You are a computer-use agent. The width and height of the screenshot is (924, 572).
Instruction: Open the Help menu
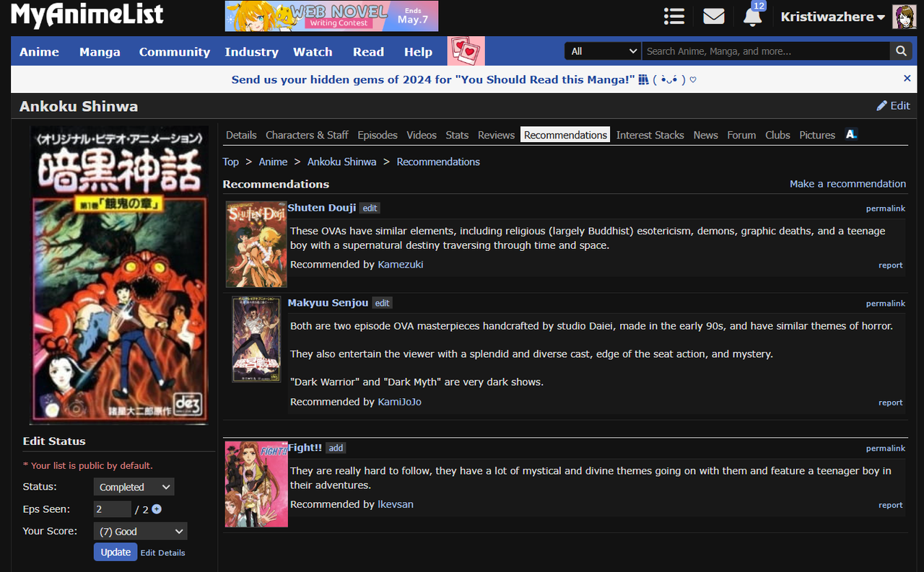tap(418, 52)
